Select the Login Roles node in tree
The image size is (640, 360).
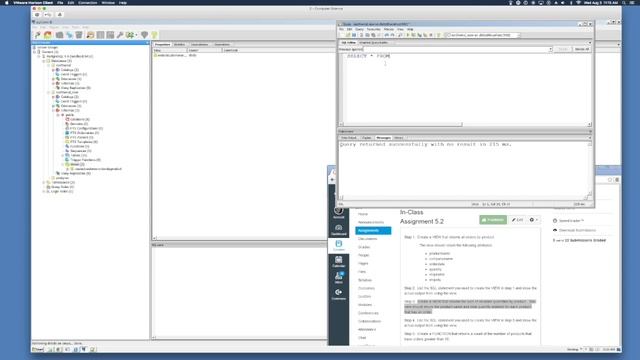point(60,191)
